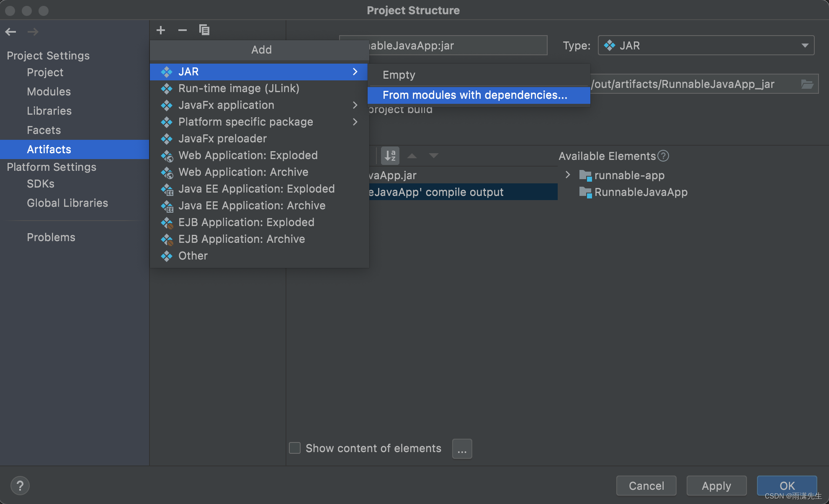Expand JavaFx application chevron
Viewport: 829px width, 504px height.
click(355, 105)
